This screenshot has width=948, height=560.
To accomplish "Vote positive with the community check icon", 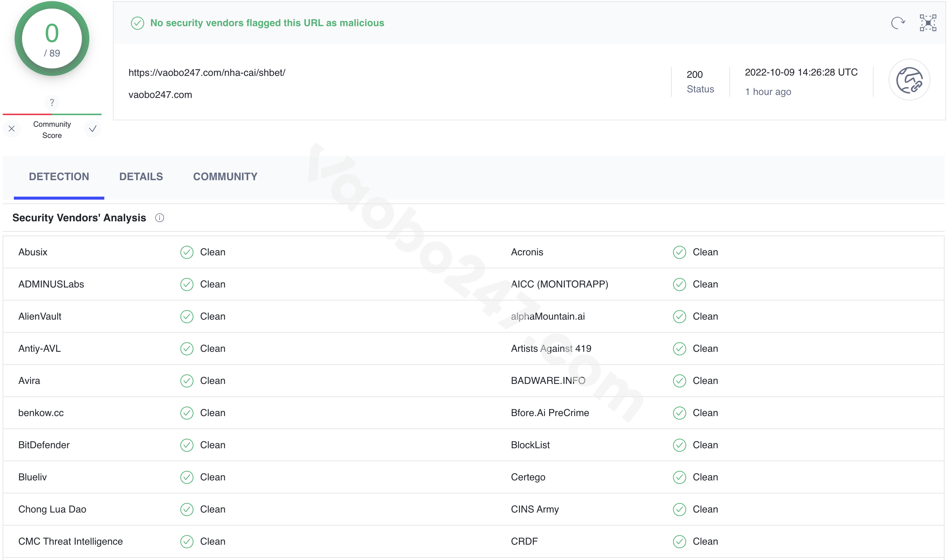I will point(92,129).
